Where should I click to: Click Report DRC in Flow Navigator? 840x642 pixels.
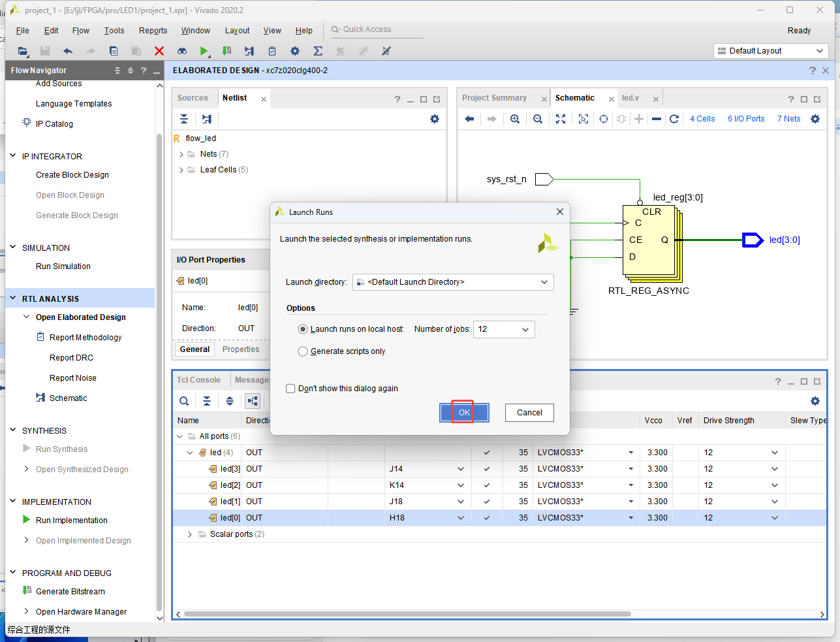(x=71, y=358)
